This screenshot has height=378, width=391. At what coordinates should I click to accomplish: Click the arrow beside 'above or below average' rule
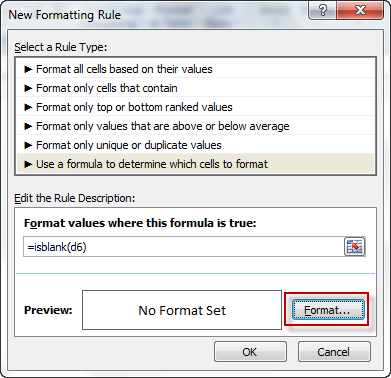pyautogui.click(x=29, y=126)
